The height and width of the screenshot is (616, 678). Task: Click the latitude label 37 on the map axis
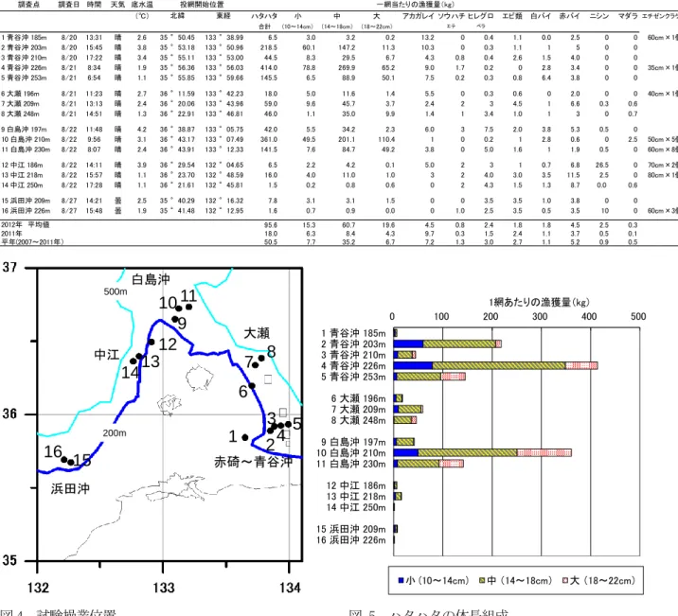(9, 268)
